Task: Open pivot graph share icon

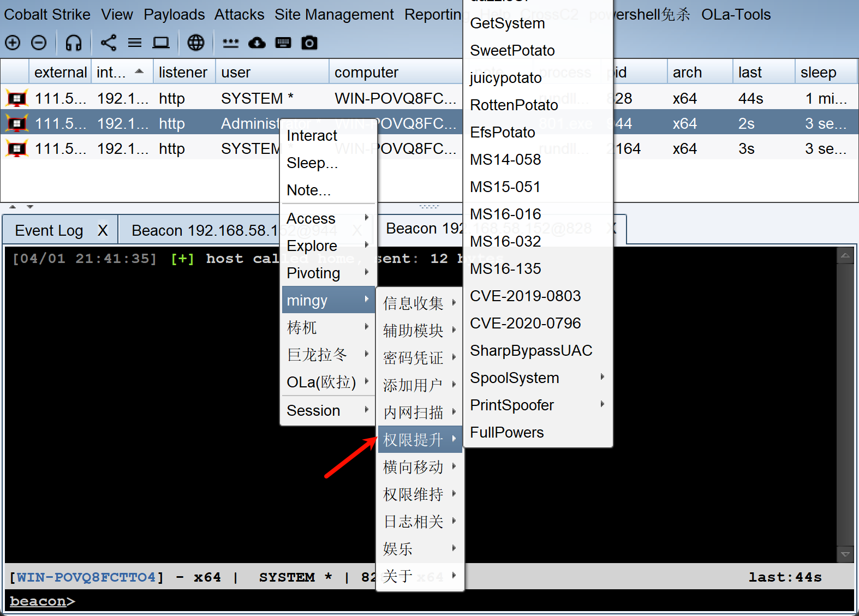Action: pyautogui.click(x=109, y=43)
